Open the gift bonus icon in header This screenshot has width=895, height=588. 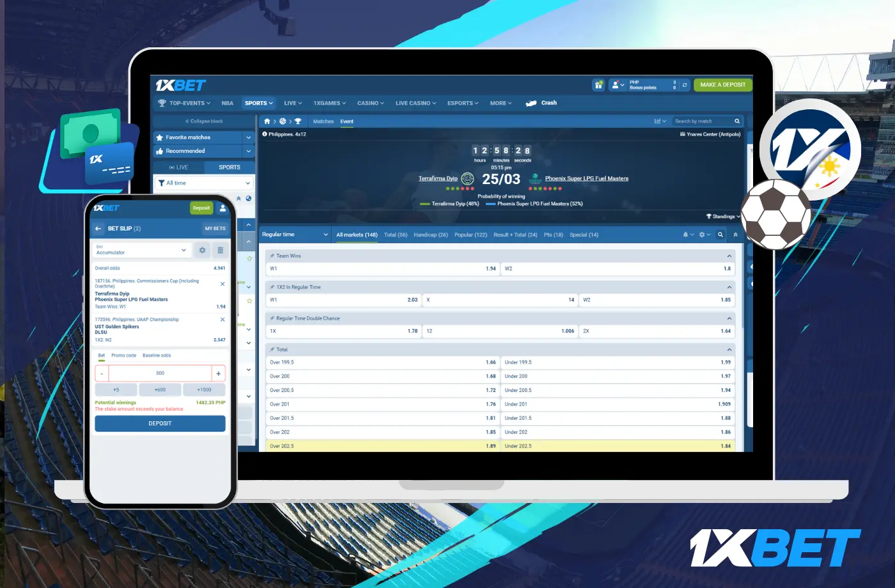598,84
